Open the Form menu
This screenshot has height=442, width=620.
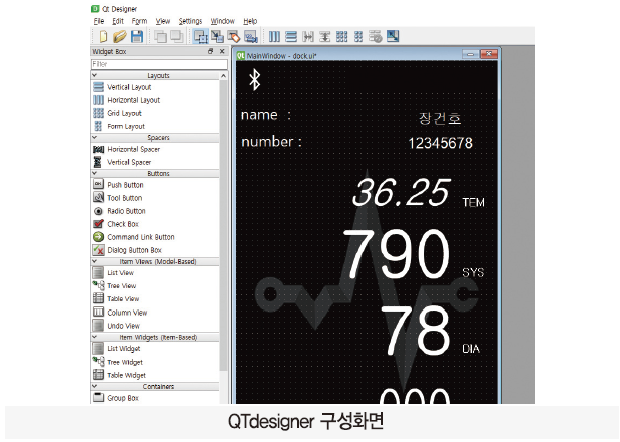pyautogui.click(x=139, y=21)
